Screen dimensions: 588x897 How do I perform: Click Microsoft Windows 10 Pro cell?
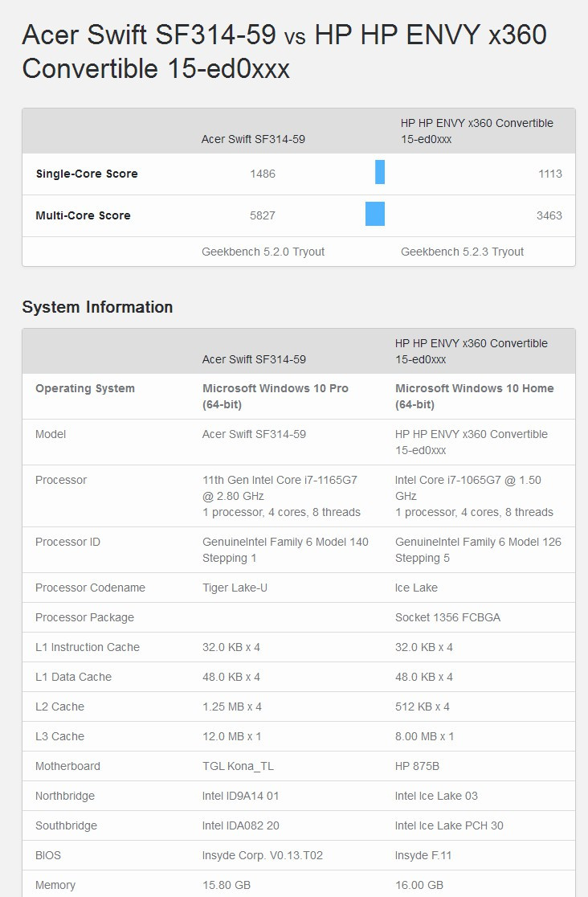point(276,396)
